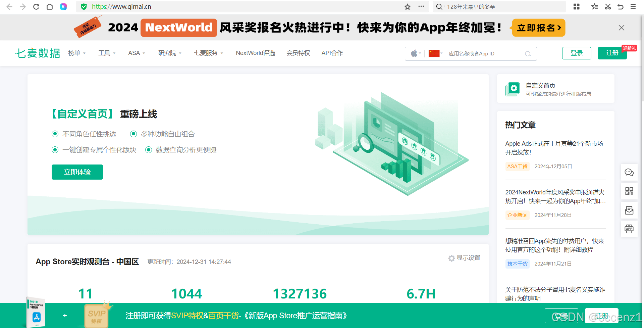Open the AI assistant icon in toolbar
Viewport: 644px width, 328px height.
[x=63, y=7]
